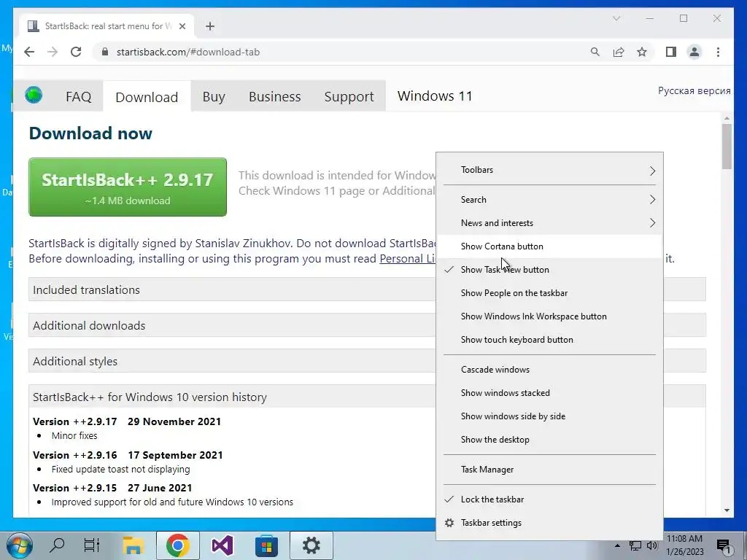
Task: Open Taskbar settings
Action: coord(549,522)
